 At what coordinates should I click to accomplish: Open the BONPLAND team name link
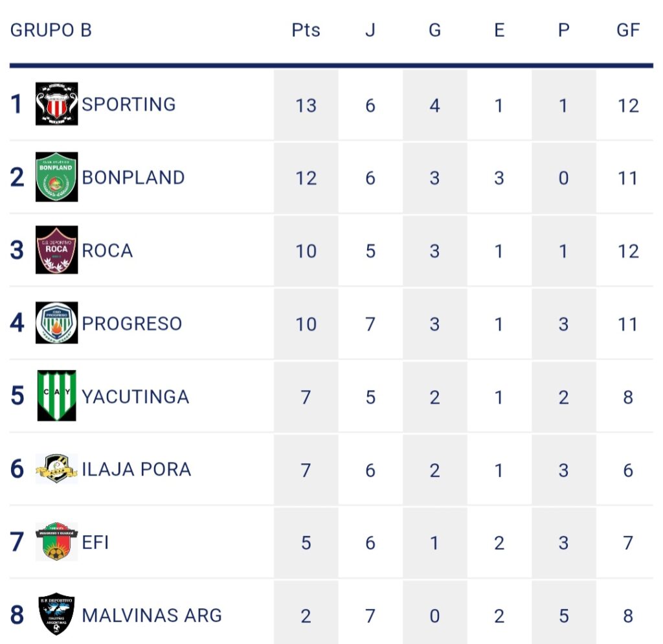coord(133,178)
